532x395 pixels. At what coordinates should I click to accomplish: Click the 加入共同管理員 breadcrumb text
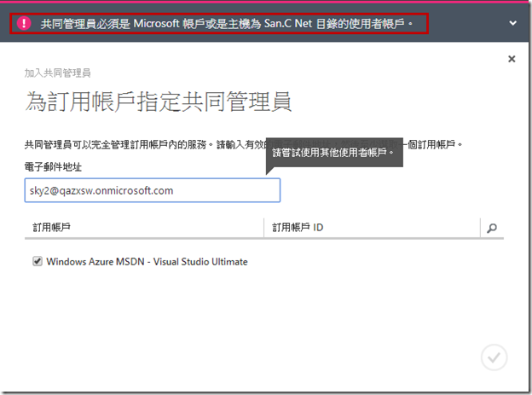(x=57, y=73)
